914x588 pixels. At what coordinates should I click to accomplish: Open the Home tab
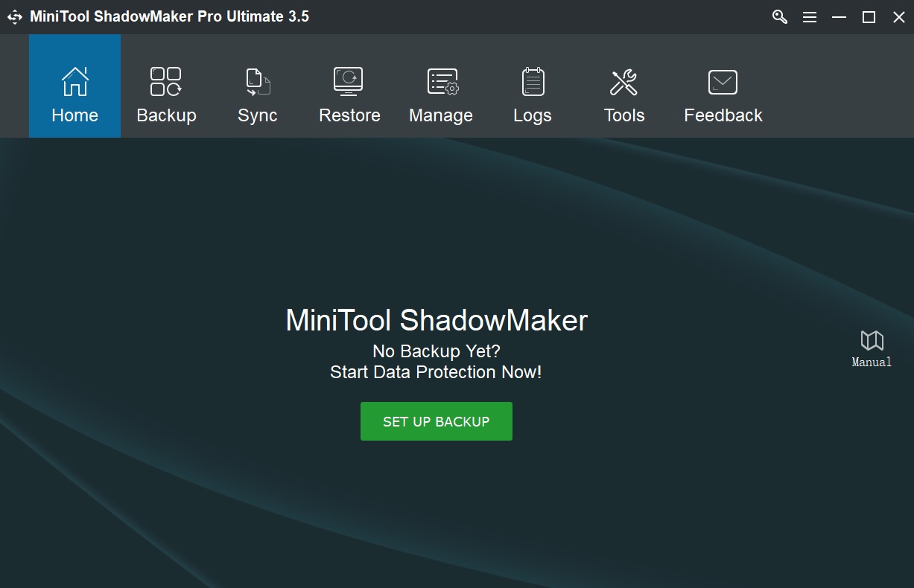[x=74, y=86]
